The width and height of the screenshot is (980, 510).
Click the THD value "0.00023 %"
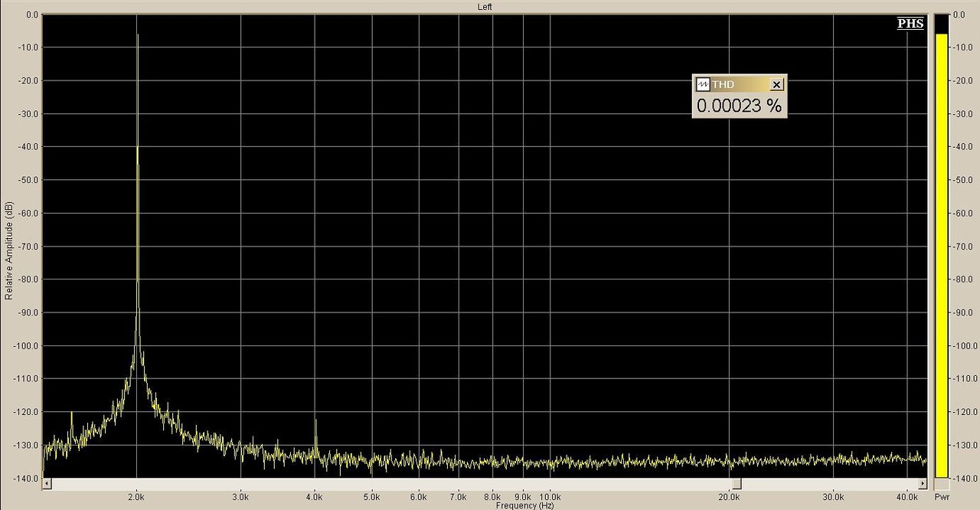[739, 106]
